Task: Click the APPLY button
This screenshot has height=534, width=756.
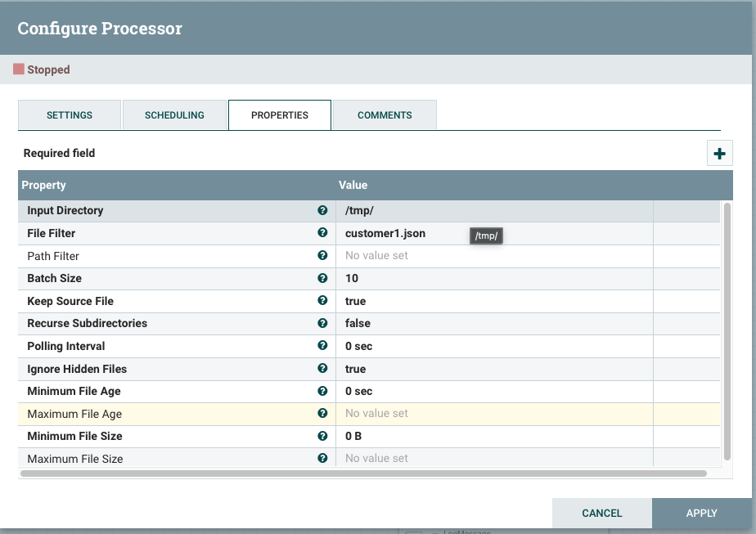Action: [700, 513]
